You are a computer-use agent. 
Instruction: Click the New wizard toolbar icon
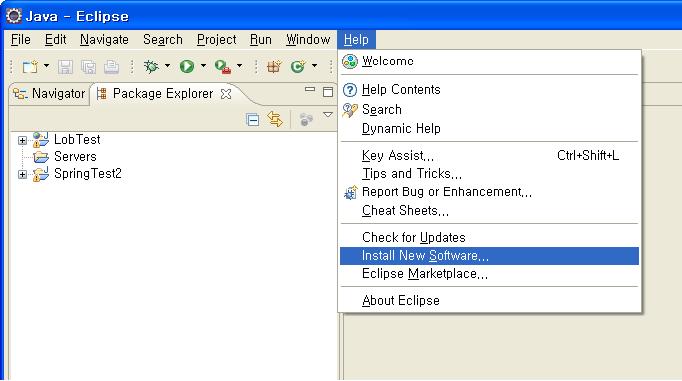[30, 67]
